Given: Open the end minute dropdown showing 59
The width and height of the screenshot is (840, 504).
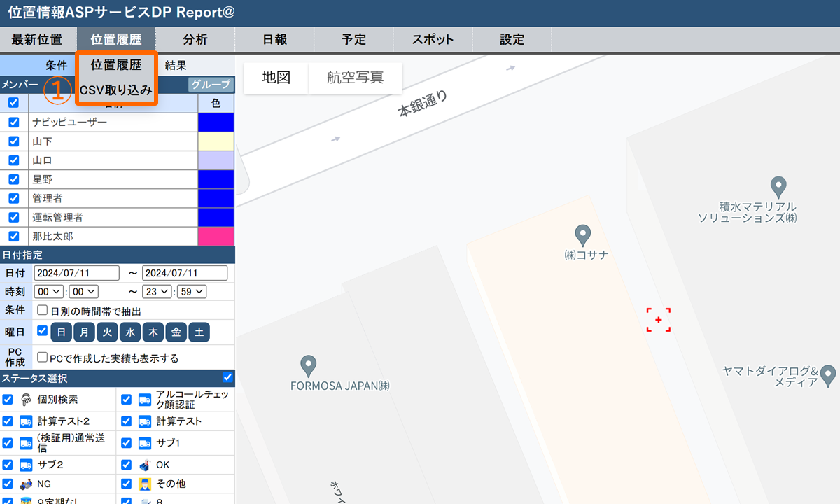Looking at the screenshot, I should pos(191,292).
